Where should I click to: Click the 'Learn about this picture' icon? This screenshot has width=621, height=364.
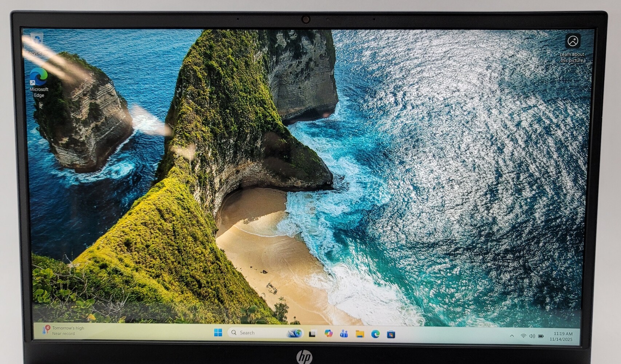pyautogui.click(x=573, y=41)
